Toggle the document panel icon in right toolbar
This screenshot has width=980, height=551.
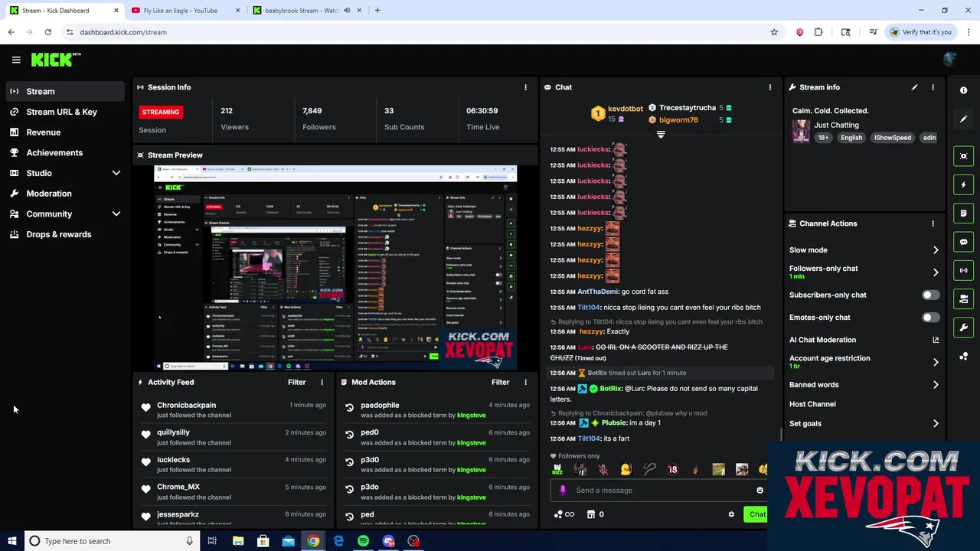[963, 214]
